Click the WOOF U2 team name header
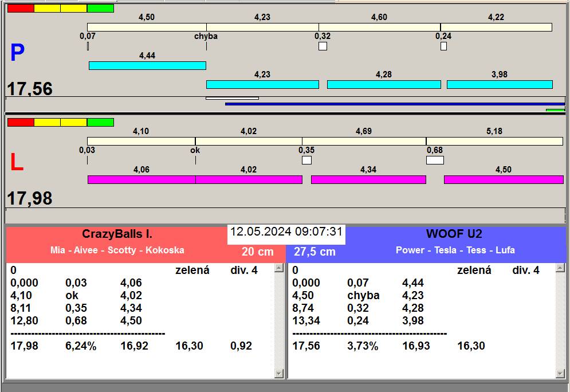Viewport: 570px width, 392px height. point(454,234)
